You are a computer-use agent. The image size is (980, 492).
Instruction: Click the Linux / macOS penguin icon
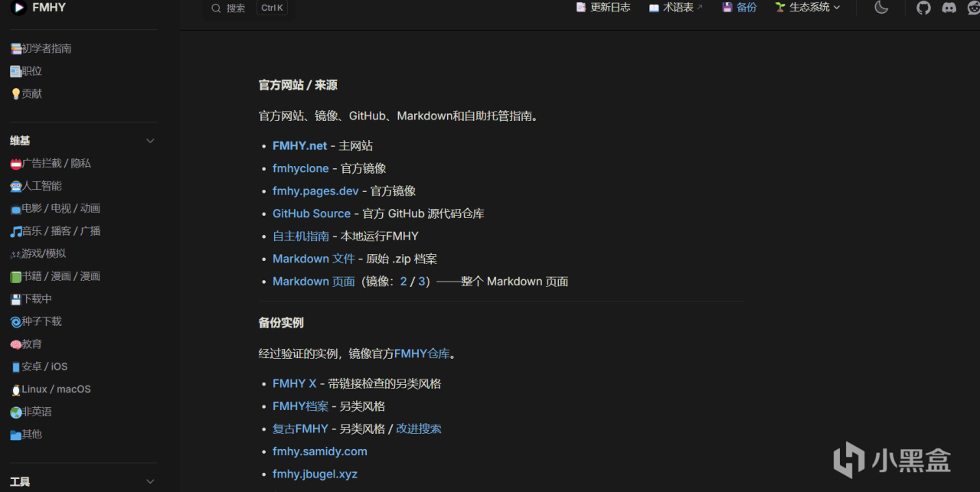point(15,389)
